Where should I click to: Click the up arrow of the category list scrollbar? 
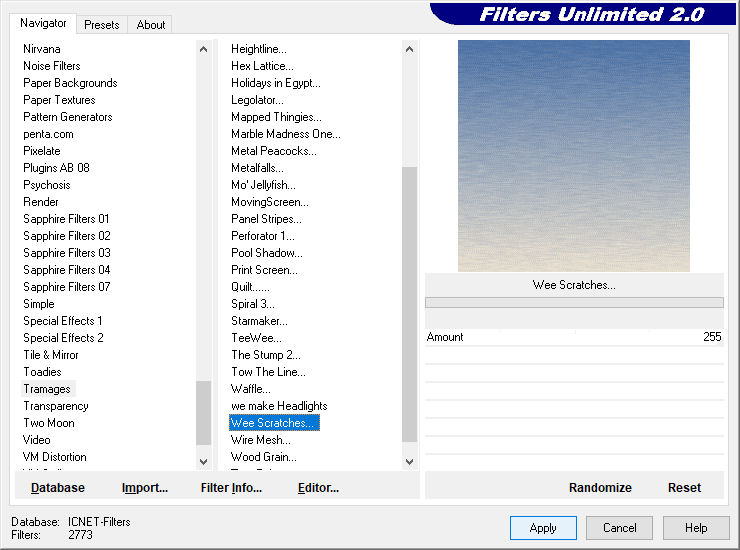(203, 49)
